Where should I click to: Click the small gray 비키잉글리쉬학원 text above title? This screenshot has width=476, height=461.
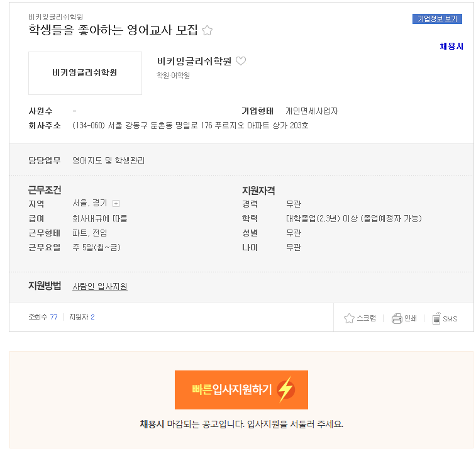pyautogui.click(x=56, y=17)
